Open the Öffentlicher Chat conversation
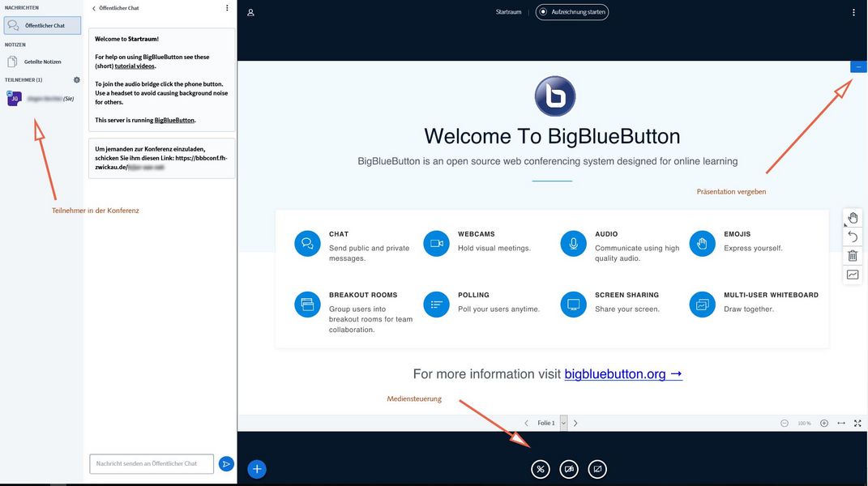 click(42, 25)
